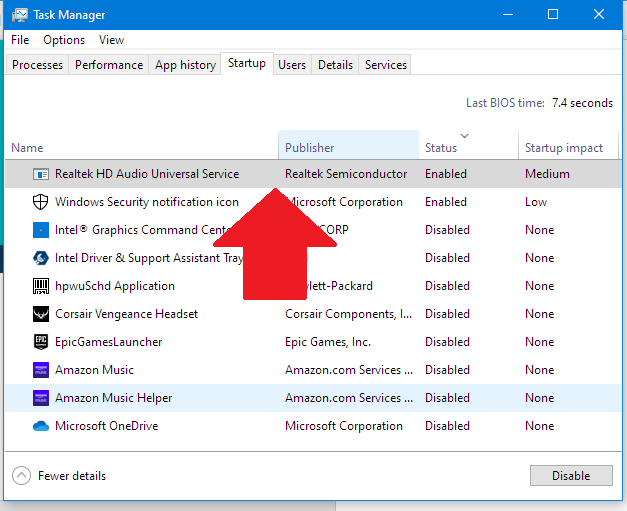Minimize the Task Manager window

click(508, 15)
